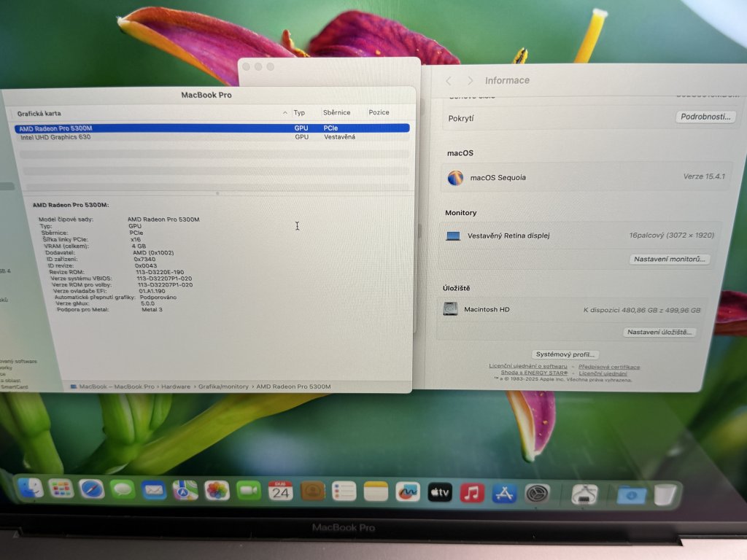Click the VRAM value "4 GB"
The height and width of the screenshot is (560, 747).
pos(139,246)
